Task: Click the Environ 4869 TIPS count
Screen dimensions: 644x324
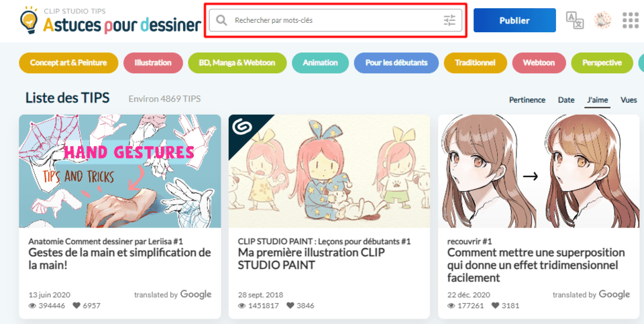Action: pyautogui.click(x=164, y=99)
